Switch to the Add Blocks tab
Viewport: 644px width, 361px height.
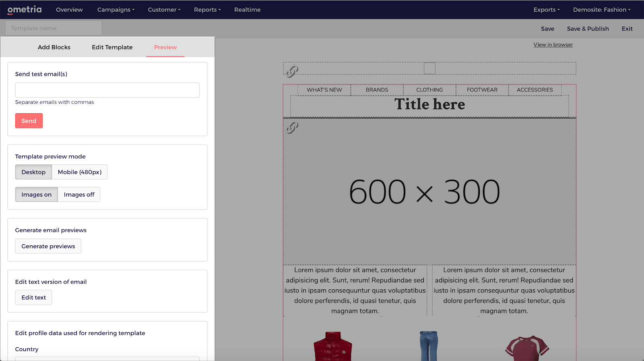coord(54,47)
